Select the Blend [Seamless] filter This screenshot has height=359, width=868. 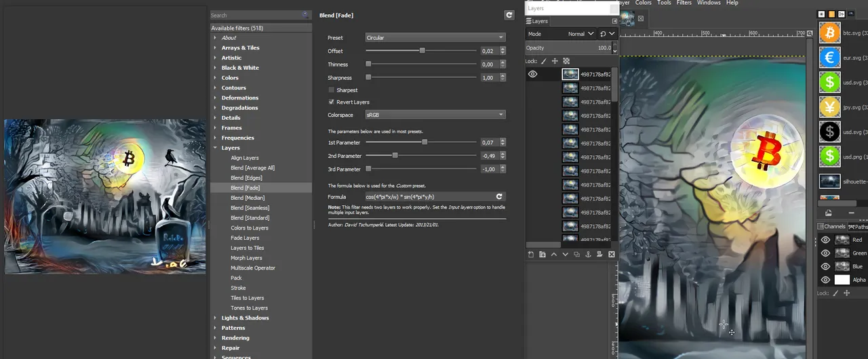250,208
